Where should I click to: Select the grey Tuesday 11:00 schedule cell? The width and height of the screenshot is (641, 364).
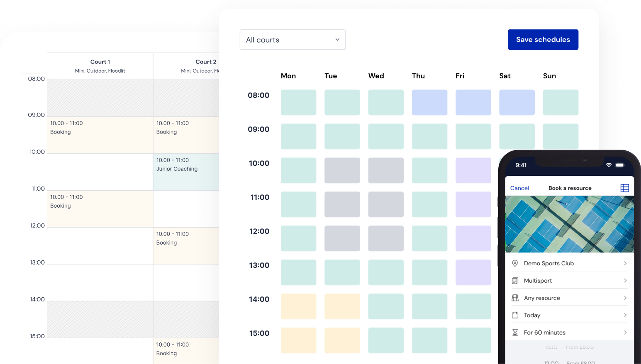(342, 204)
